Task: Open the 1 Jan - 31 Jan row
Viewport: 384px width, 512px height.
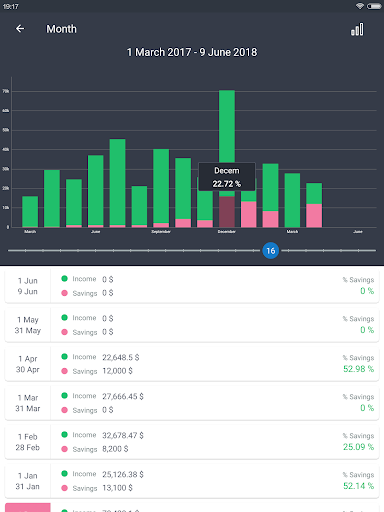Action: tap(192, 481)
